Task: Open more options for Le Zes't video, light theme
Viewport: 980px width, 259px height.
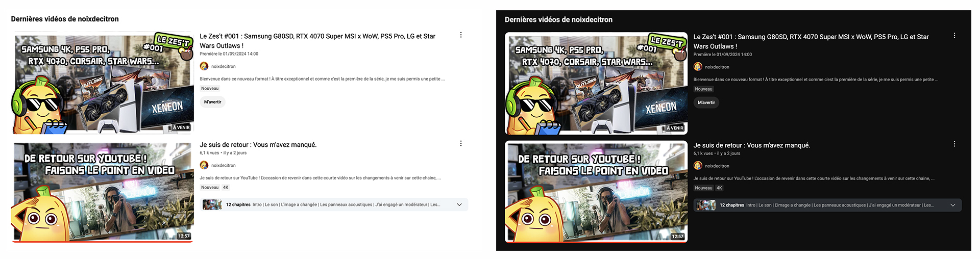Action: pyautogui.click(x=461, y=35)
